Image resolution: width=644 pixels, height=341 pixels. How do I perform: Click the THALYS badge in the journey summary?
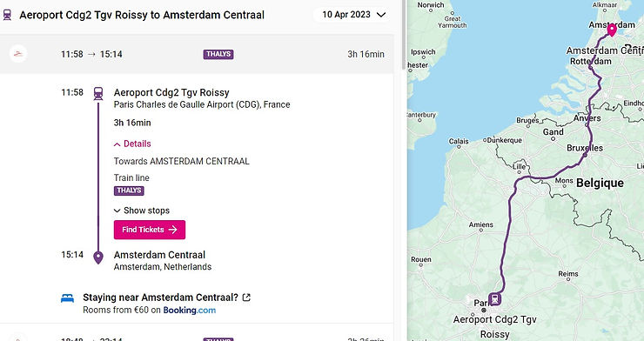[x=218, y=54]
